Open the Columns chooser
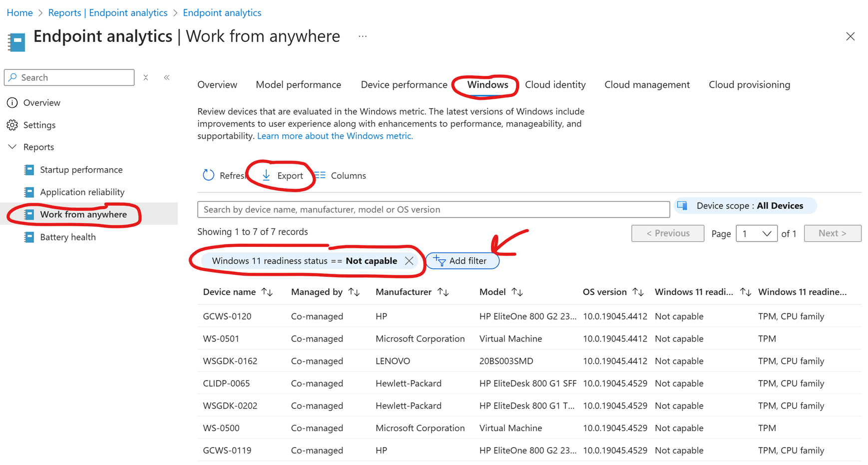Image resolution: width=868 pixels, height=465 pixels. point(341,176)
